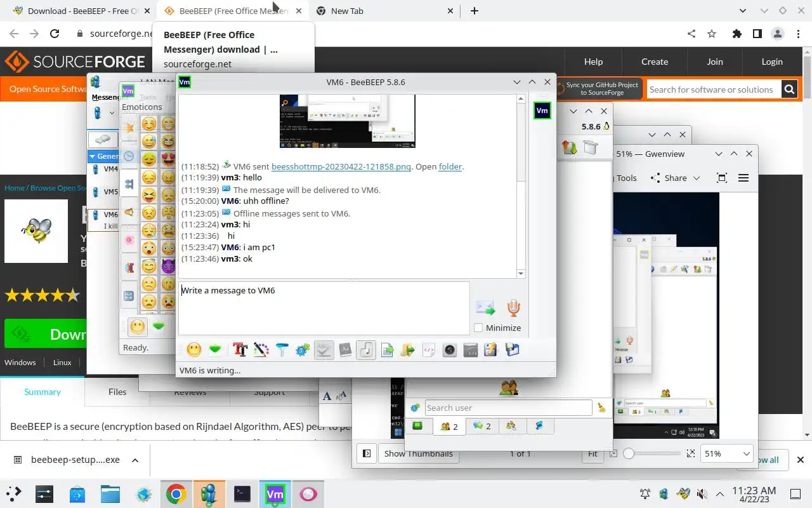Screen dimensions: 812x508
Task: Toggle word completer dictionary icon
Action: coord(345,349)
